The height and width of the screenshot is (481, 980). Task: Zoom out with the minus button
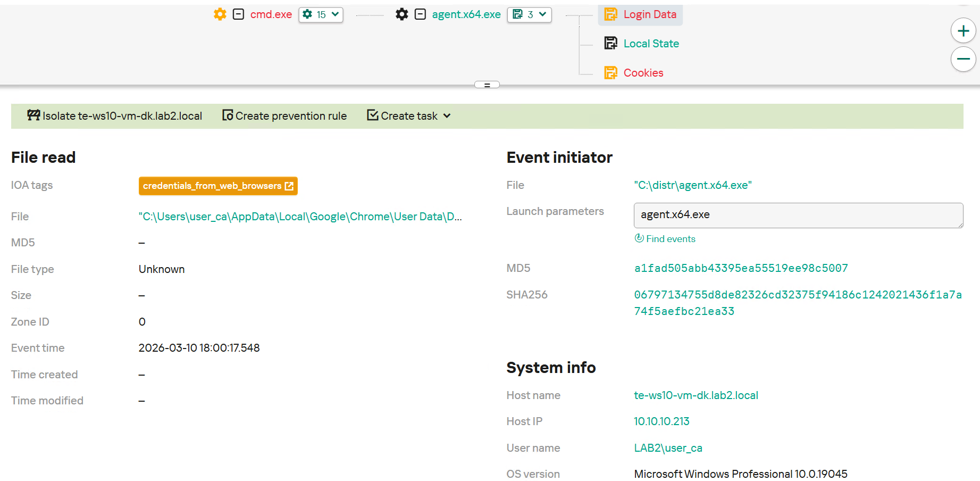click(963, 59)
